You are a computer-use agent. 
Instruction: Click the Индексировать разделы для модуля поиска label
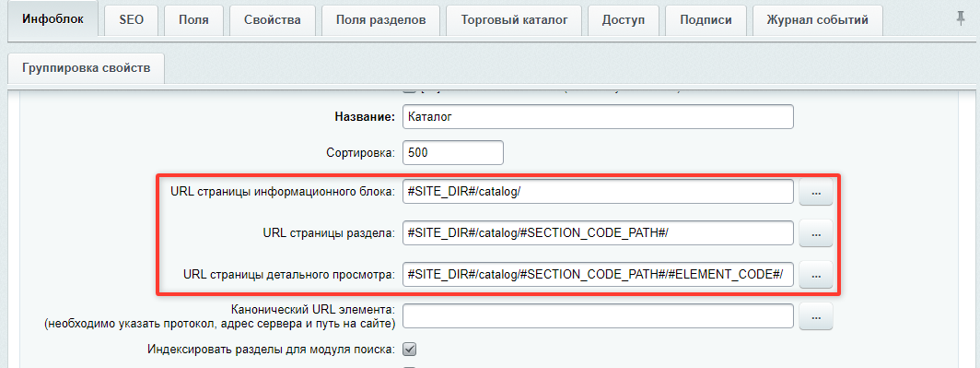pos(271,349)
